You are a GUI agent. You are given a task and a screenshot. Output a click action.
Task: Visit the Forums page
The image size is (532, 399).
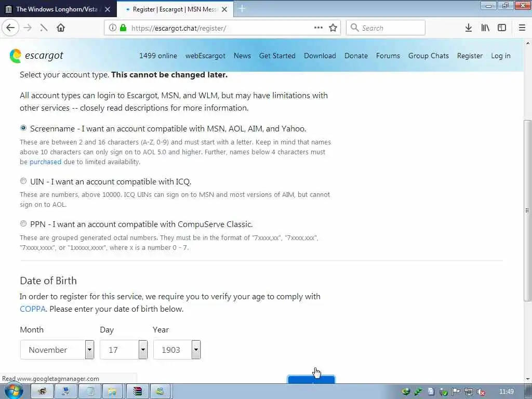click(388, 56)
